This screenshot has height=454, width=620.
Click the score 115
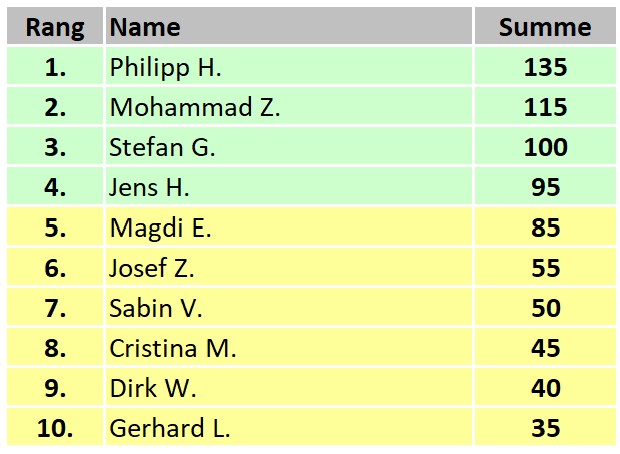tap(546, 107)
